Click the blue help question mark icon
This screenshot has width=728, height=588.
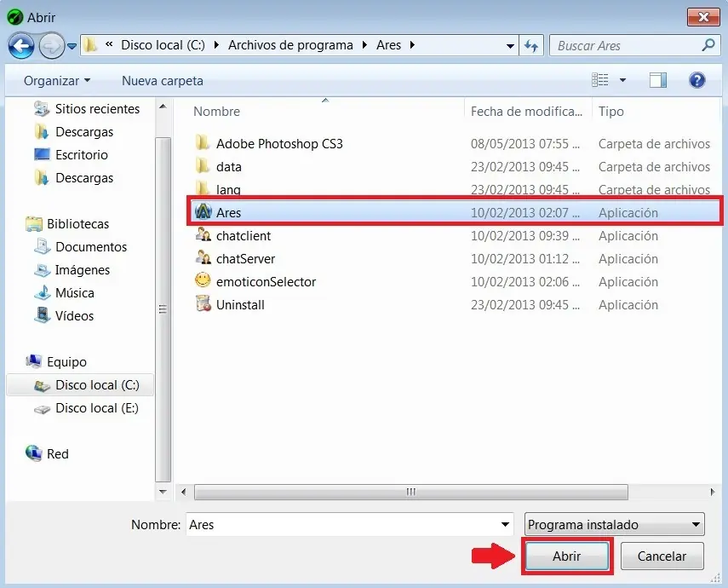click(696, 80)
